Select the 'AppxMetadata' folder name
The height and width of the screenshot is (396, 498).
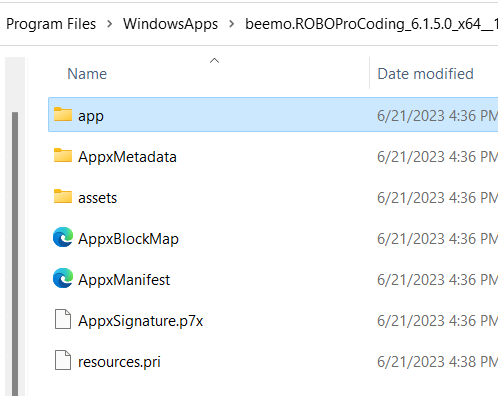[127, 157]
